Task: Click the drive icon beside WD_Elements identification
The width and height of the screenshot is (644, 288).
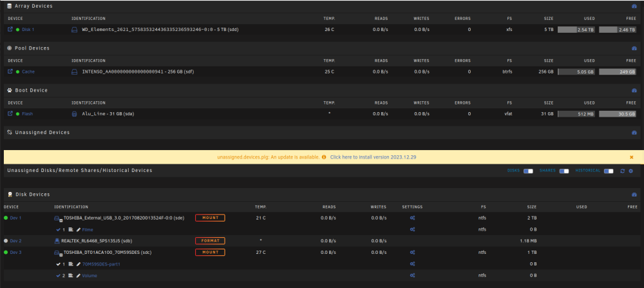Action: pos(74,30)
